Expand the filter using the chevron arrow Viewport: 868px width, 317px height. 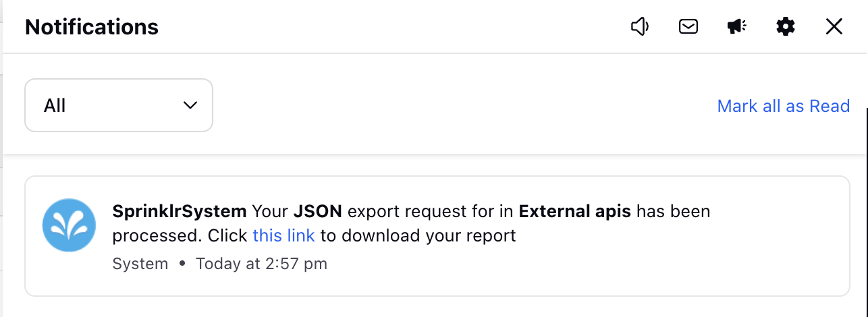click(x=190, y=105)
